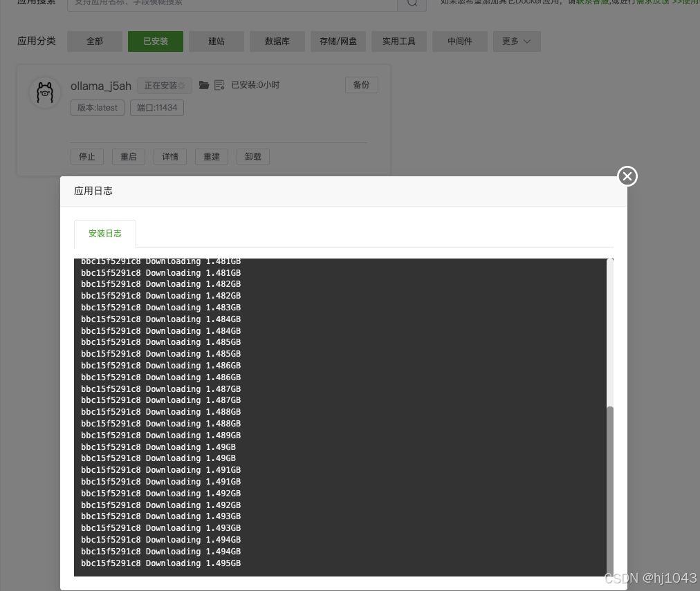Click the log line Downloading 1.495GB

click(160, 563)
